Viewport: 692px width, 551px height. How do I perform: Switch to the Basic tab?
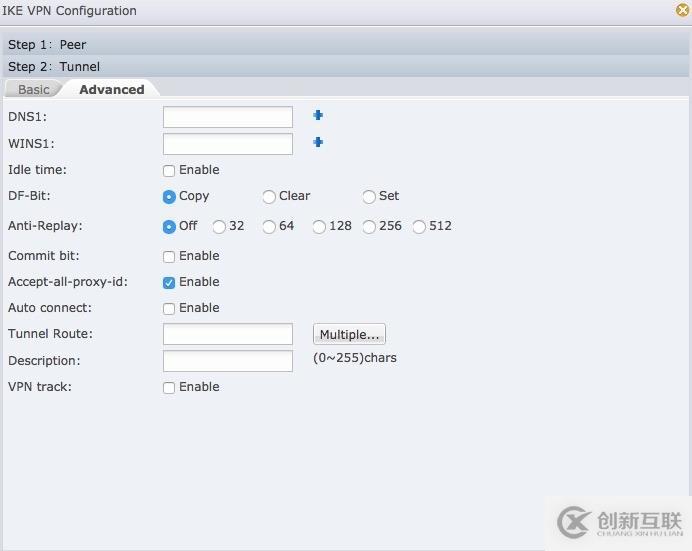coord(34,90)
